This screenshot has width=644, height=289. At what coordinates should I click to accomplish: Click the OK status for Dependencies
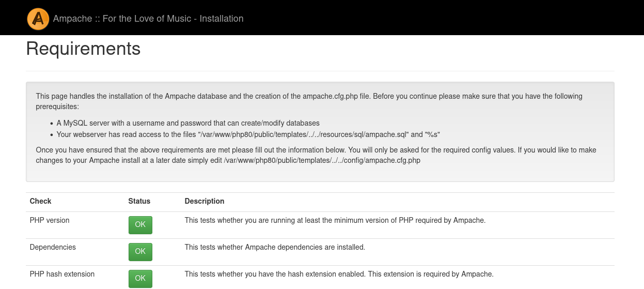140,252
